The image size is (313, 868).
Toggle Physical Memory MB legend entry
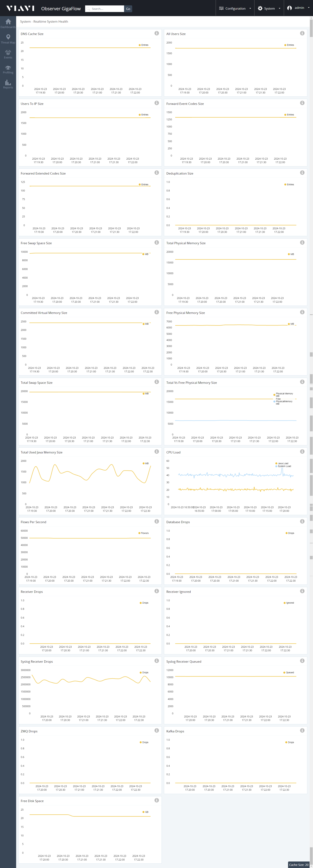[283, 395]
